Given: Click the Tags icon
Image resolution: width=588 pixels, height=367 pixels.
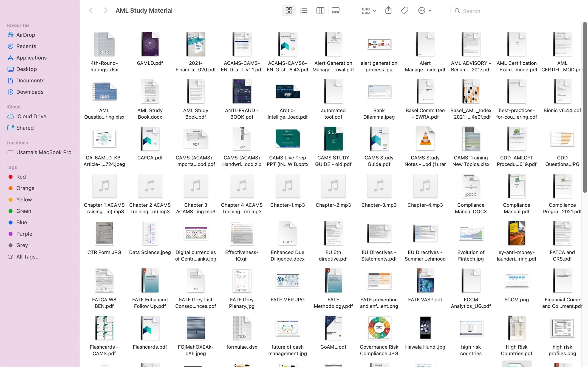Looking at the screenshot, I should [404, 11].
